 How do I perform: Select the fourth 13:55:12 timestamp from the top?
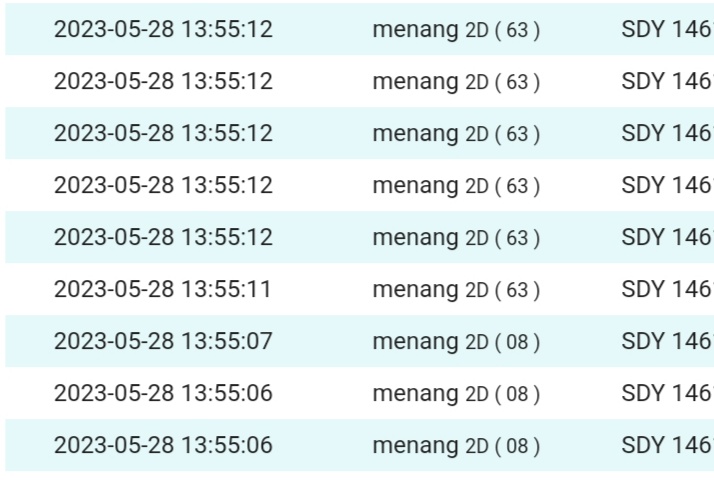point(163,186)
